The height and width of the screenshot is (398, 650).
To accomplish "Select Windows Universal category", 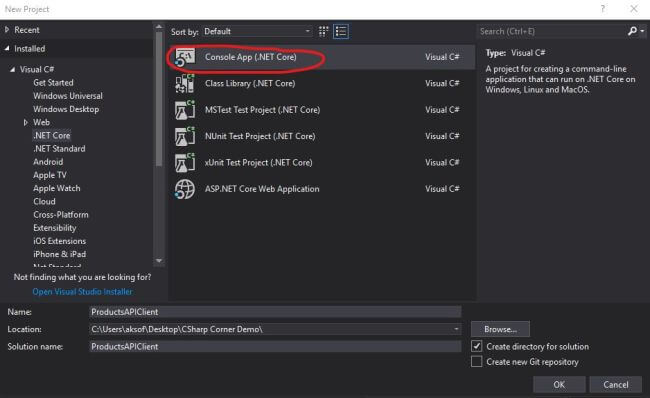I will 68,96.
